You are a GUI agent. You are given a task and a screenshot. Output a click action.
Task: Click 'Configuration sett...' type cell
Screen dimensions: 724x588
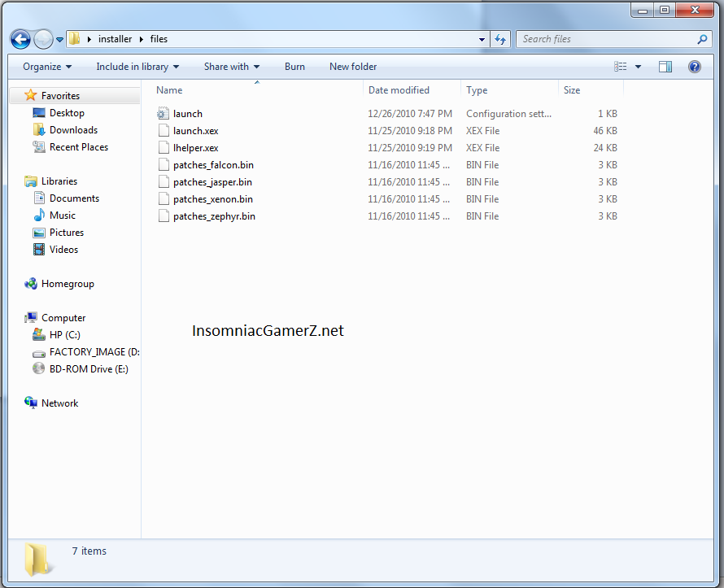pos(508,114)
